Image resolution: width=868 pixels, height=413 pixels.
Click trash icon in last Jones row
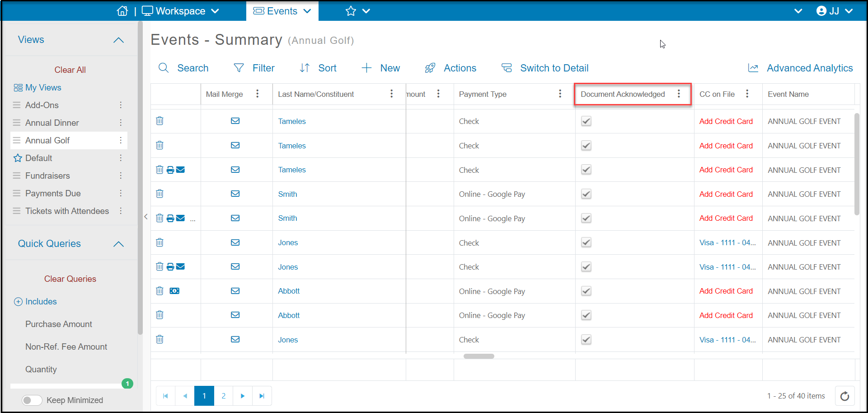click(x=160, y=339)
